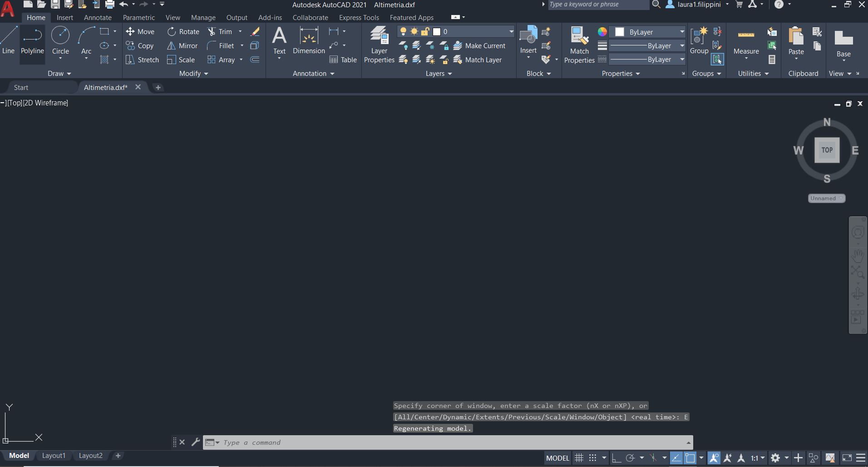Viewport: 868px width, 467px height.
Task: Open Layer Properties manager
Action: [379, 43]
